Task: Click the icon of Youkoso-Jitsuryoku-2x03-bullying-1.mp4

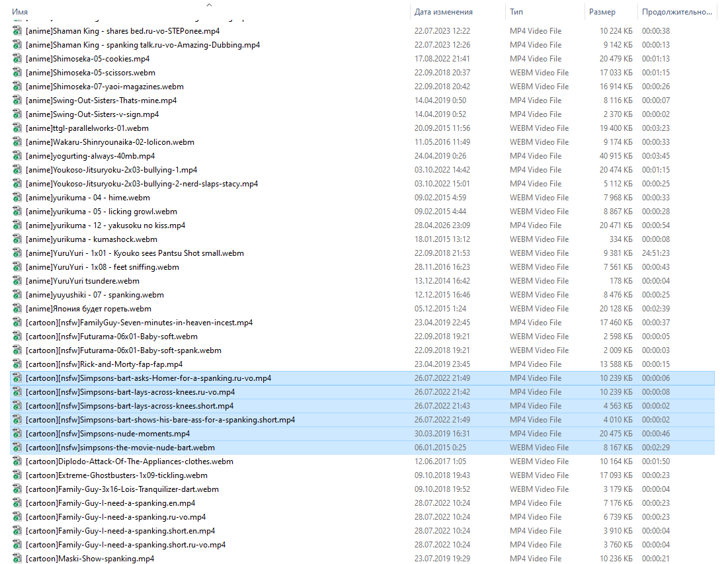Action: pyautogui.click(x=17, y=170)
